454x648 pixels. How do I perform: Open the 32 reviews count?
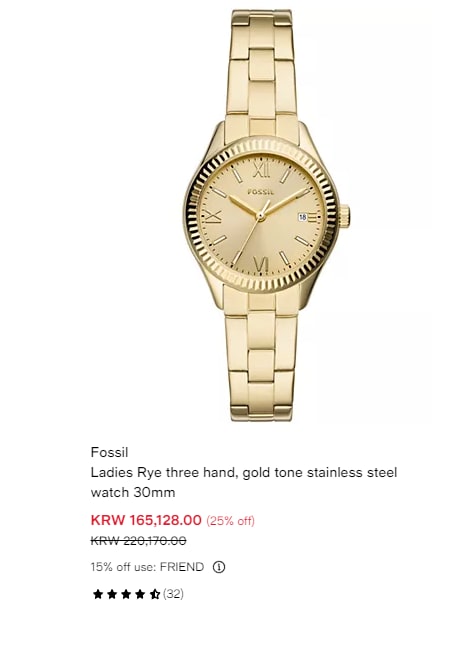coord(173,594)
